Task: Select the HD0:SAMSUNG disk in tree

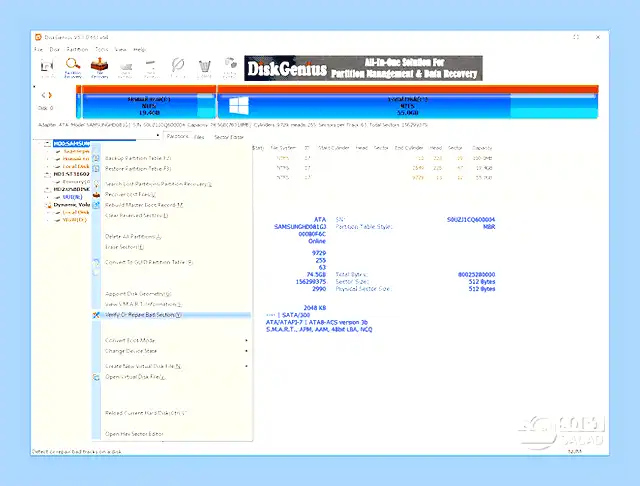Action: point(72,144)
